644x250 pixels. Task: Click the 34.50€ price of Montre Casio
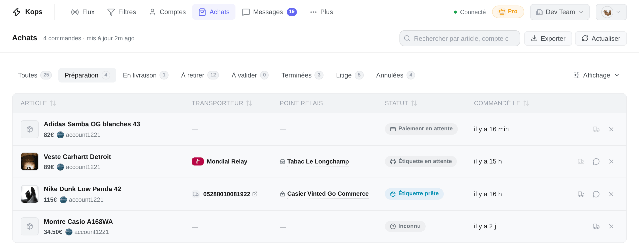[x=53, y=232]
